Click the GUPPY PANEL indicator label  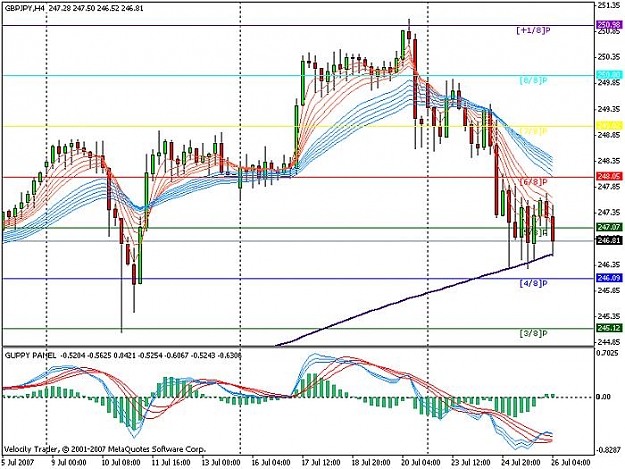coord(30,355)
